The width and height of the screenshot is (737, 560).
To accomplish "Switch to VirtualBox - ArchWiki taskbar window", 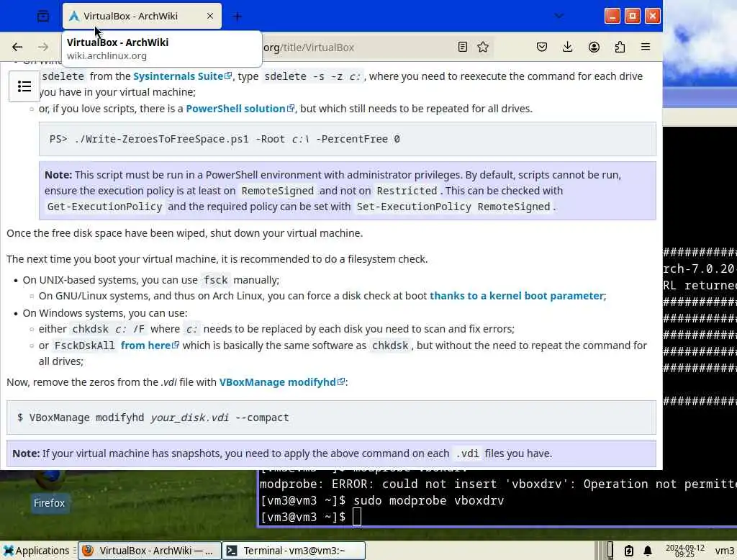I will click(149, 551).
